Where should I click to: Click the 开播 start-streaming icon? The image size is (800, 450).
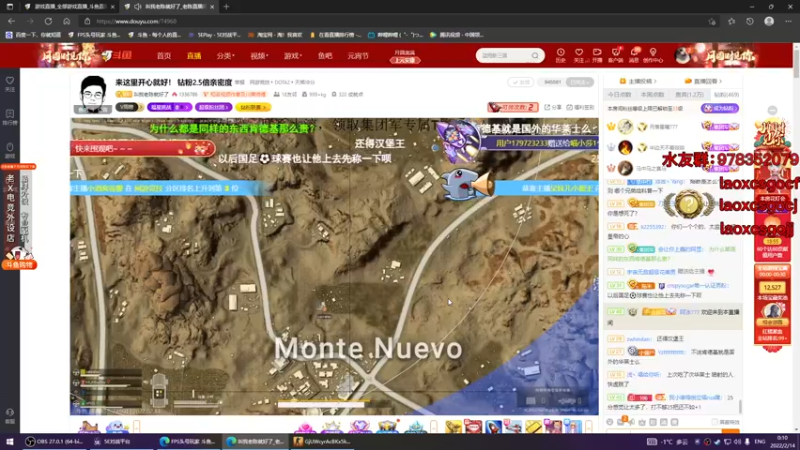(597, 53)
